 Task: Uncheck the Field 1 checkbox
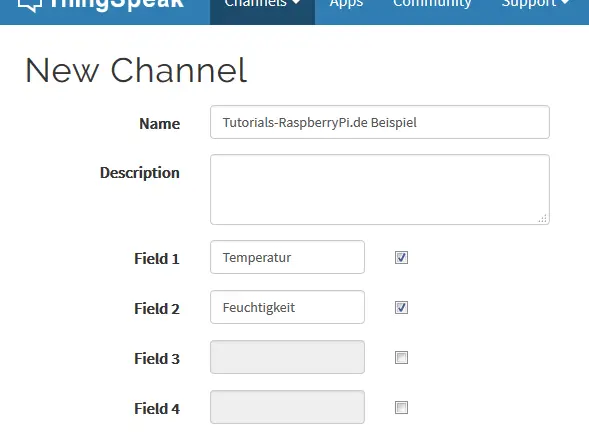click(x=401, y=257)
